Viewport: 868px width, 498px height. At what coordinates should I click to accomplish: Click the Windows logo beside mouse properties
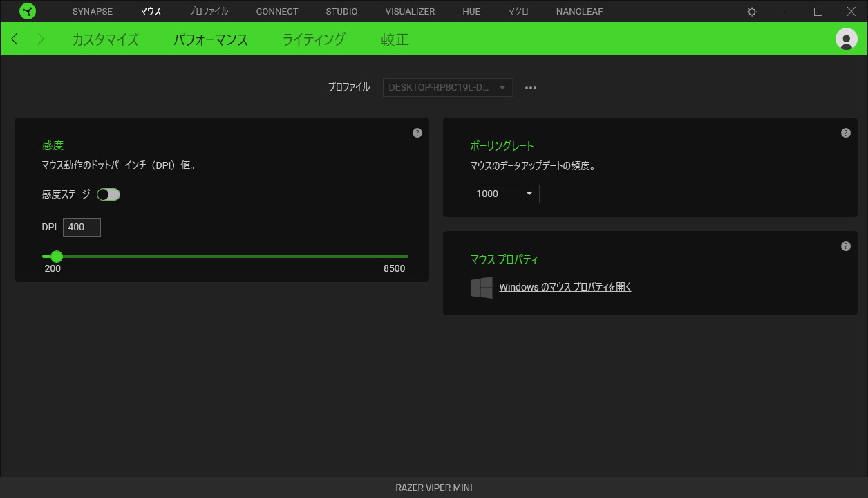point(482,287)
